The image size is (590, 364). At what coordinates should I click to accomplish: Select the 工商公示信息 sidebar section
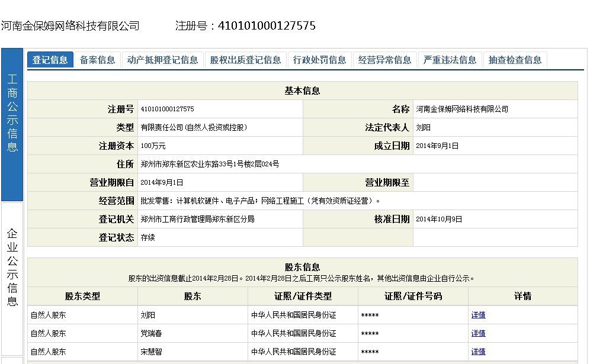12,124
